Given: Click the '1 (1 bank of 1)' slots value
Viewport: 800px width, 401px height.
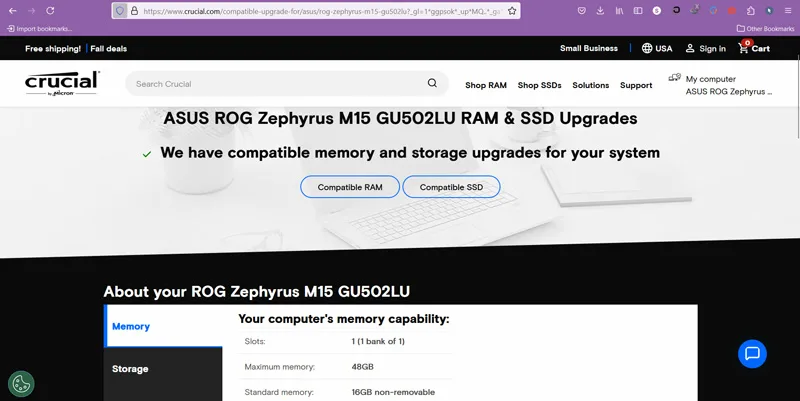Looking at the screenshot, I should point(378,341).
